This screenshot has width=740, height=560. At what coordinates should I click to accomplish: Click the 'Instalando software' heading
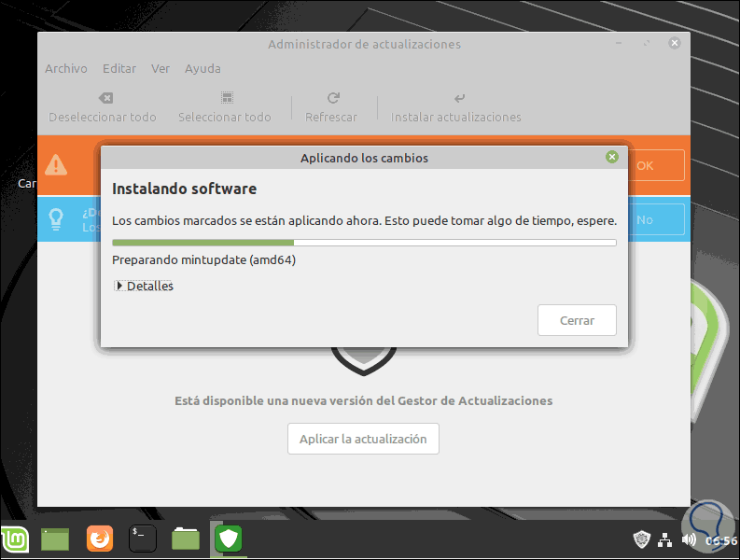[185, 189]
